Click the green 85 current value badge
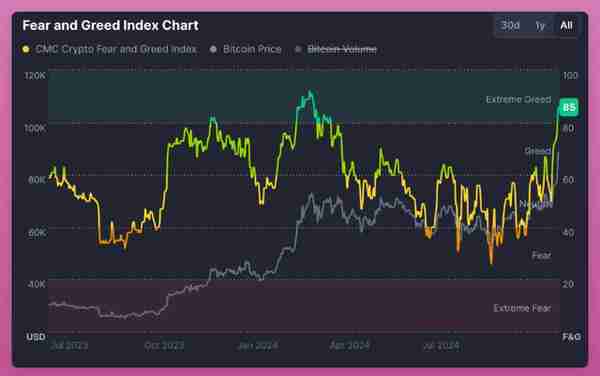The height and width of the screenshot is (376, 600). [569, 107]
